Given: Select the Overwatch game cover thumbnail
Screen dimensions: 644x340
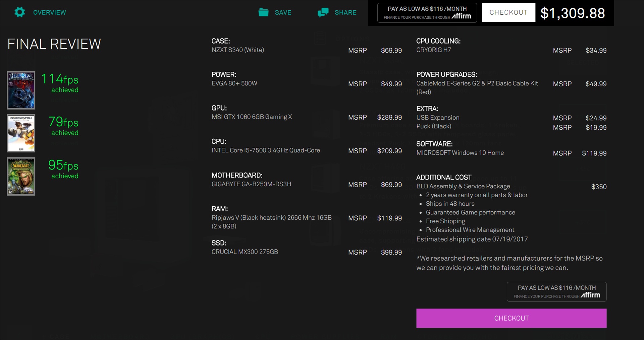Looking at the screenshot, I should [21, 133].
